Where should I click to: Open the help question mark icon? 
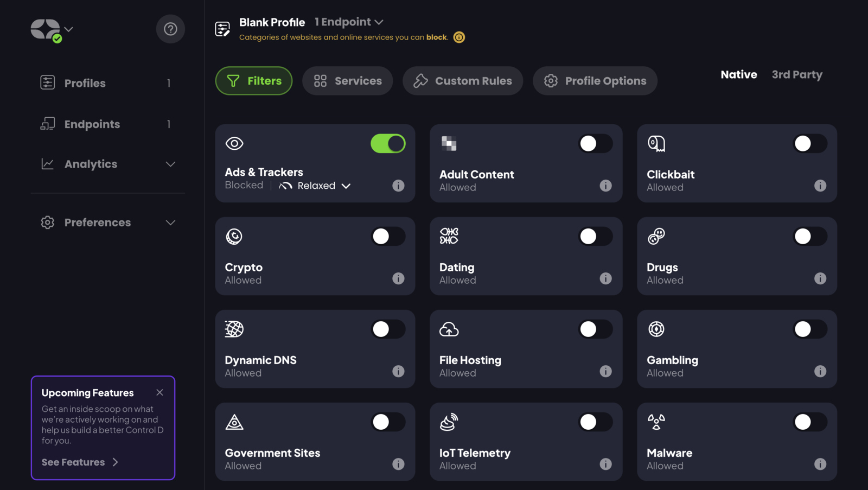[x=170, y=29]
